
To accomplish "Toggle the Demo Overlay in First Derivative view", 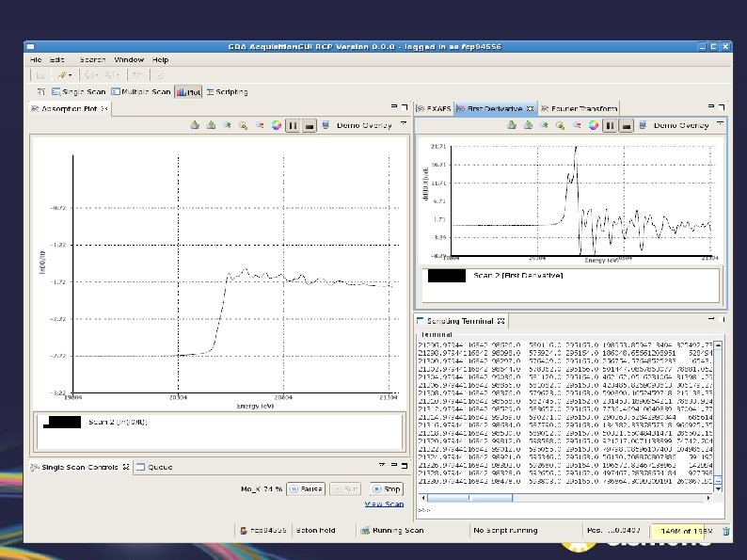I will coord(680,124).
